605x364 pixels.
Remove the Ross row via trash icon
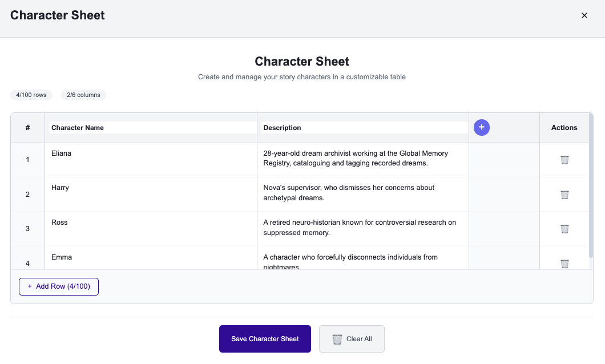[x=564, y=229]
